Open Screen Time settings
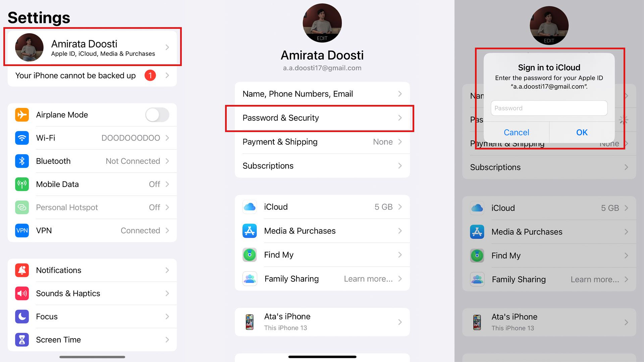 click(x=93, y=340)
